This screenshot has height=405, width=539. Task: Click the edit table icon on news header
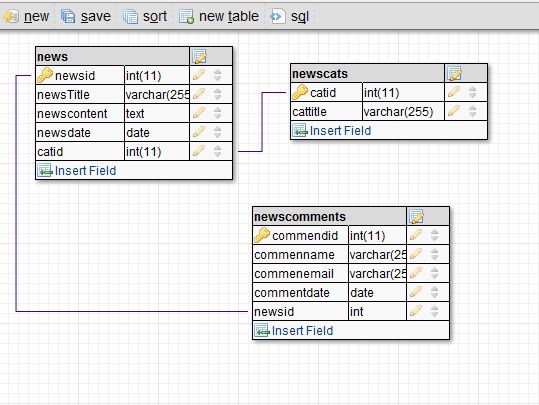coord(199,57)
